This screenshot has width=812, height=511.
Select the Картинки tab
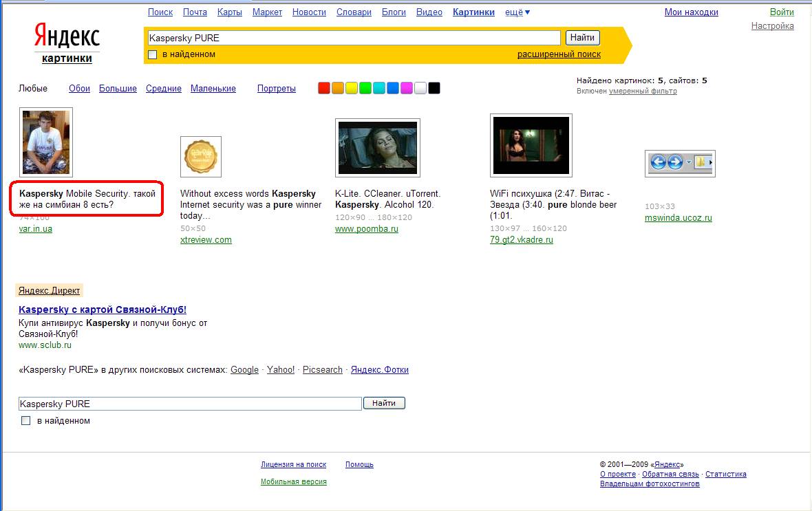(473, 12)
